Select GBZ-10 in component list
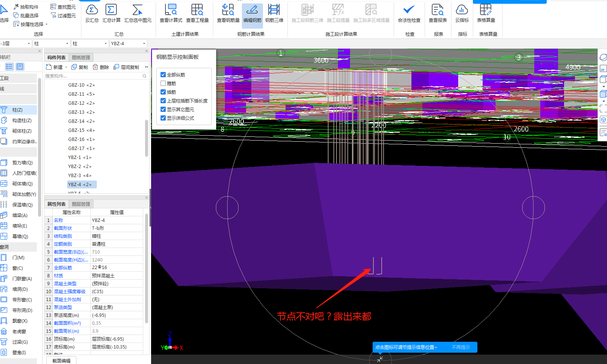607x364 pixels. [81, 85]
